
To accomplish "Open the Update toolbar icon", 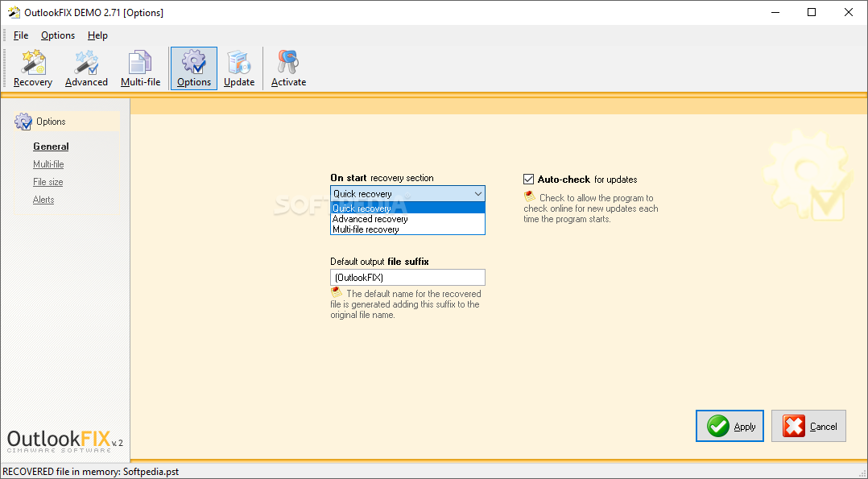I will (239, 68).
